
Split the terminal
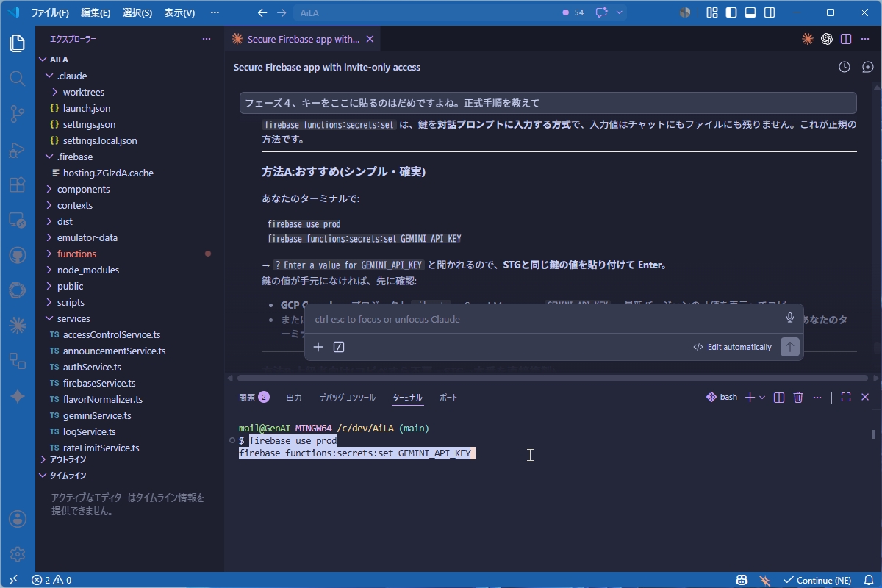click(779, 397)
